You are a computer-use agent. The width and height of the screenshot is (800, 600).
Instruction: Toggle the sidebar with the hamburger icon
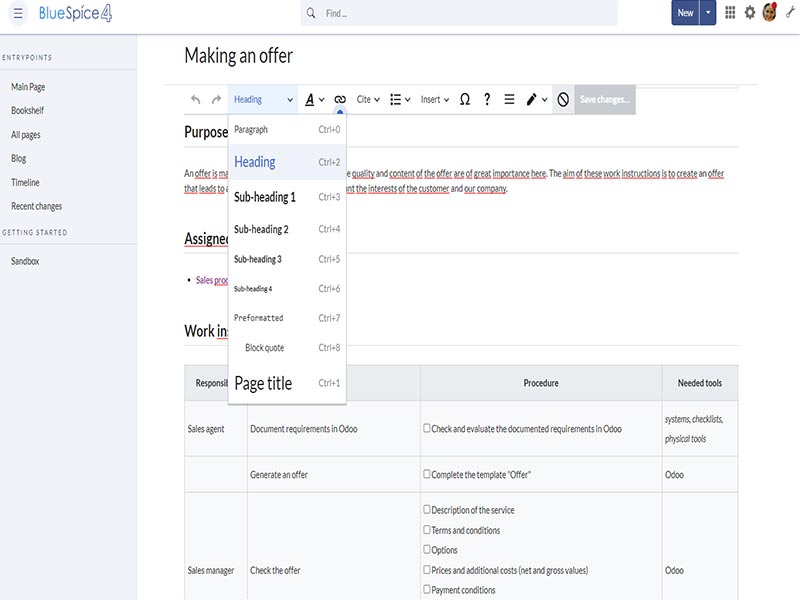pyautogui.click(x=18, y=13)
